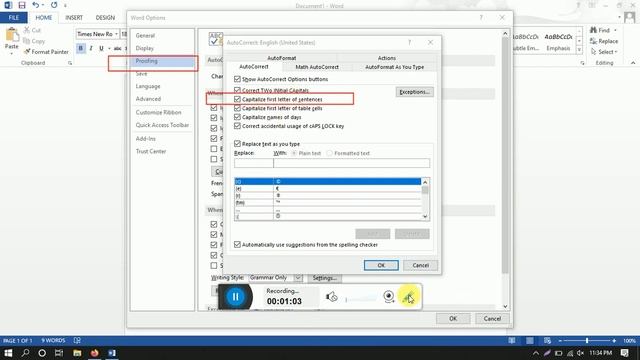Open the font name dropdown
The width and height of the screenshot is (640, 360).
click(116, 34)
